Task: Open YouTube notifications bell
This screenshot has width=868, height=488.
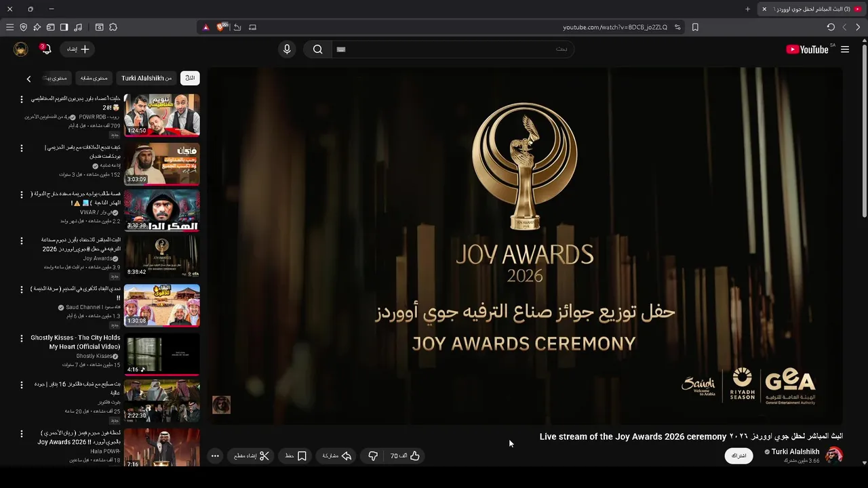Action: coord(45,49)
